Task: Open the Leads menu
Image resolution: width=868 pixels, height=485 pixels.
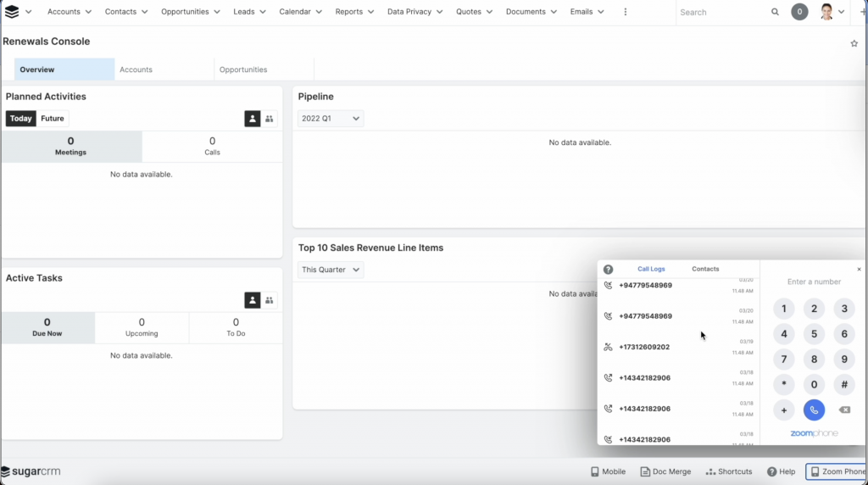Action: tap(244, 12)
